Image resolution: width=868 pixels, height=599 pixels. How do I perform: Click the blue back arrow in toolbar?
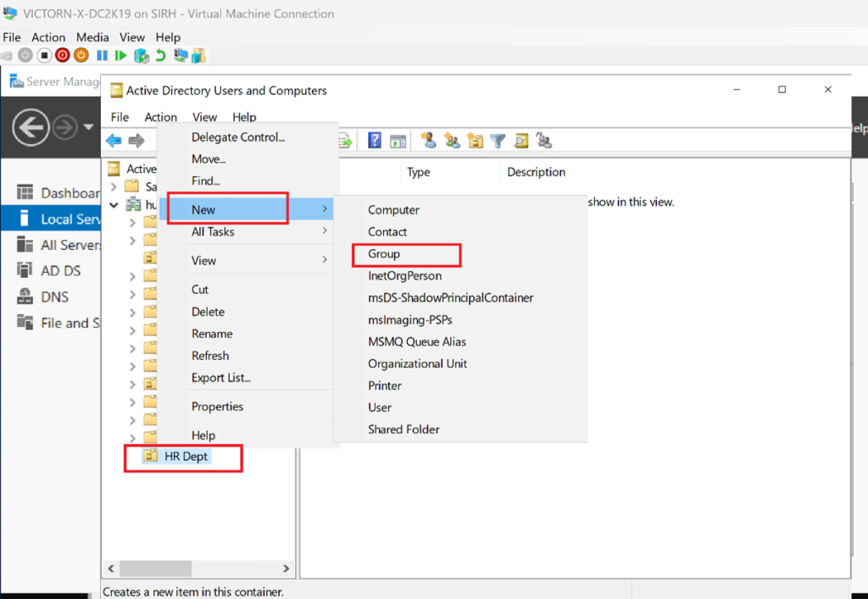114,141
